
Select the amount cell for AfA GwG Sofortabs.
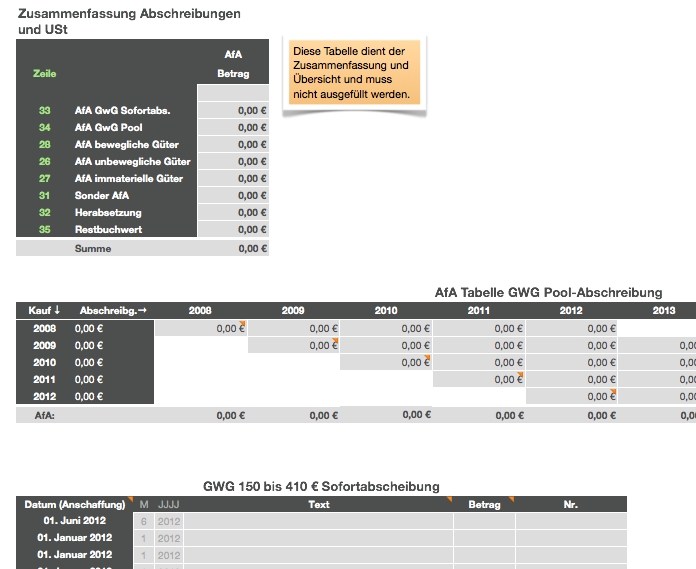tap(233, 111)
